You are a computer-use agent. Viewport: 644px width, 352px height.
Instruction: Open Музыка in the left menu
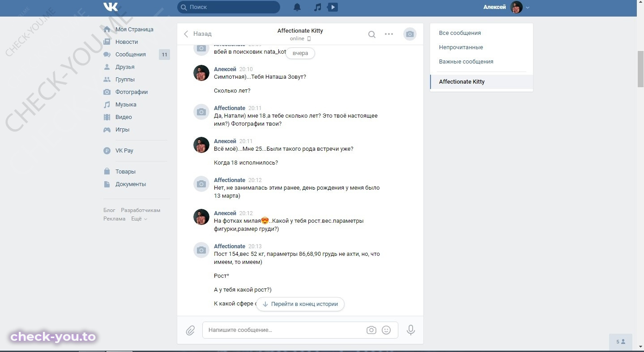coord(126,105)
